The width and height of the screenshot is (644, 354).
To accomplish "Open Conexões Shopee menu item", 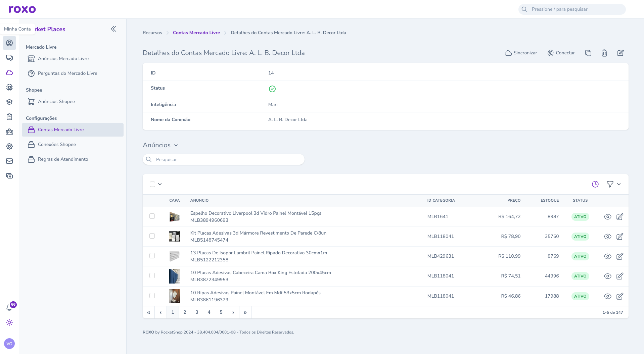I will pos(73,145).
